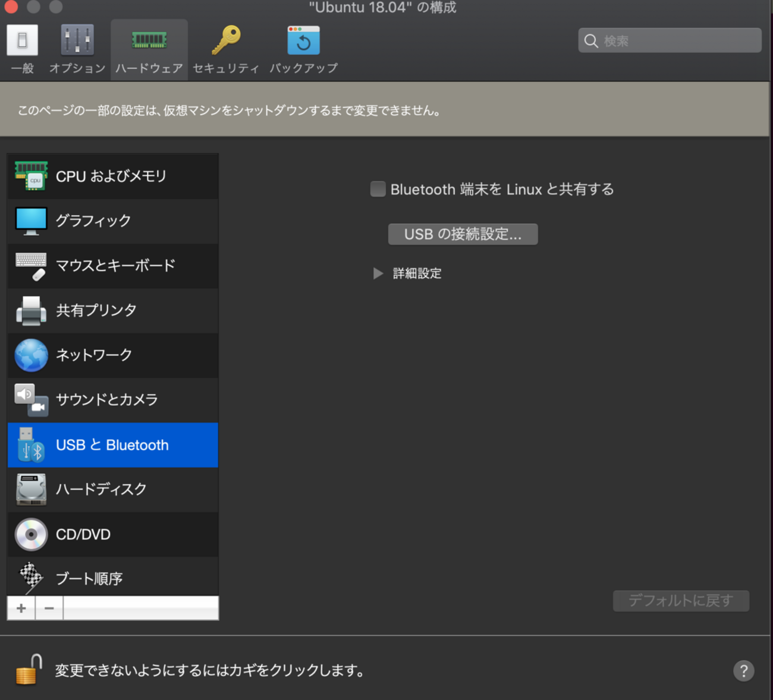The height and width of the screenshot is (700, 773).
Task: Click the padlock icon to lock settings
Action: tap(29, 670)
